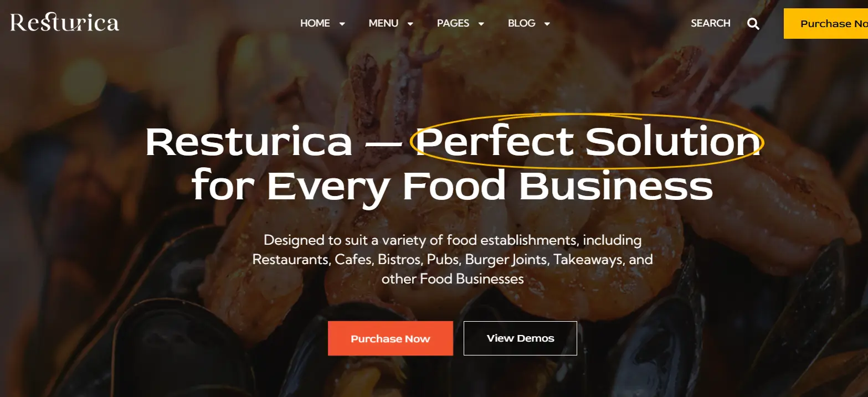Click the Resturica logo in header

click(65, 23)
